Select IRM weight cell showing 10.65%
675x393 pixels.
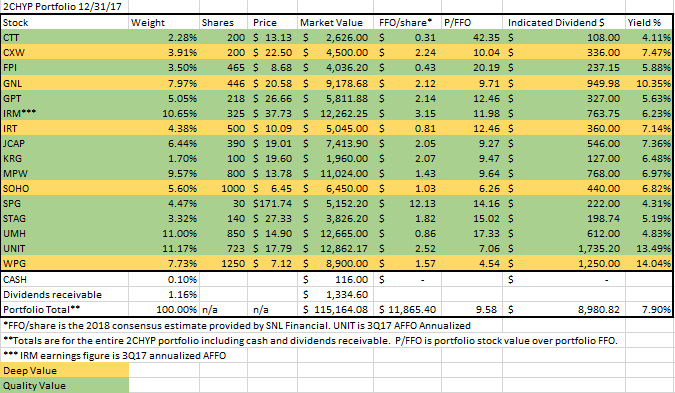(x=164, y=114)
